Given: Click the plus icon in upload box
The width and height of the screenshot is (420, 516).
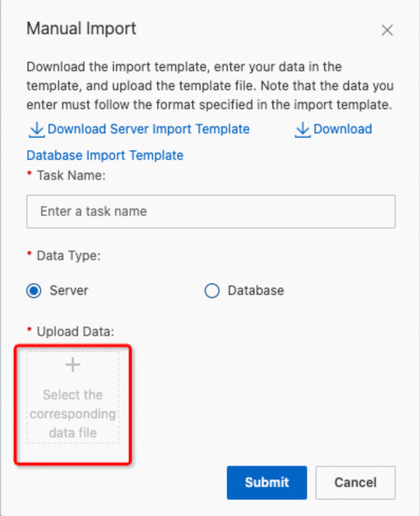Looking at the screenshot, I should pyautogui.click(x=72, y=365).
